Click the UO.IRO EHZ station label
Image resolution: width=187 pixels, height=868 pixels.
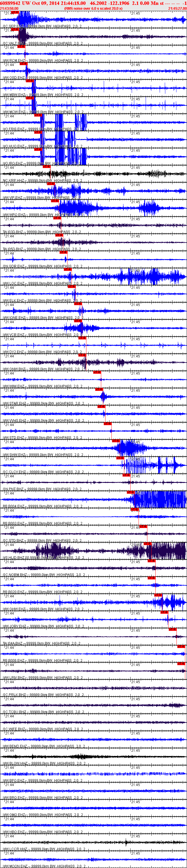point(42,163)
